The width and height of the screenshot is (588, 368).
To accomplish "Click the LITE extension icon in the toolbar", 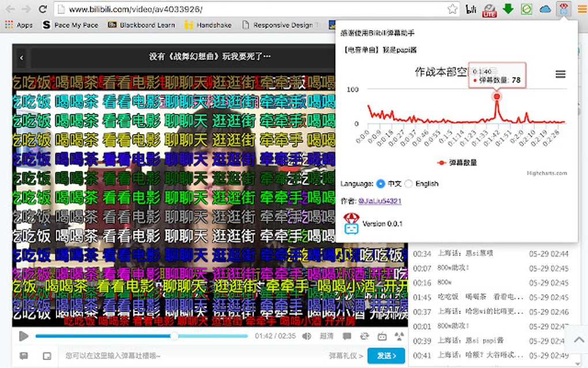I will pos(489,9).
